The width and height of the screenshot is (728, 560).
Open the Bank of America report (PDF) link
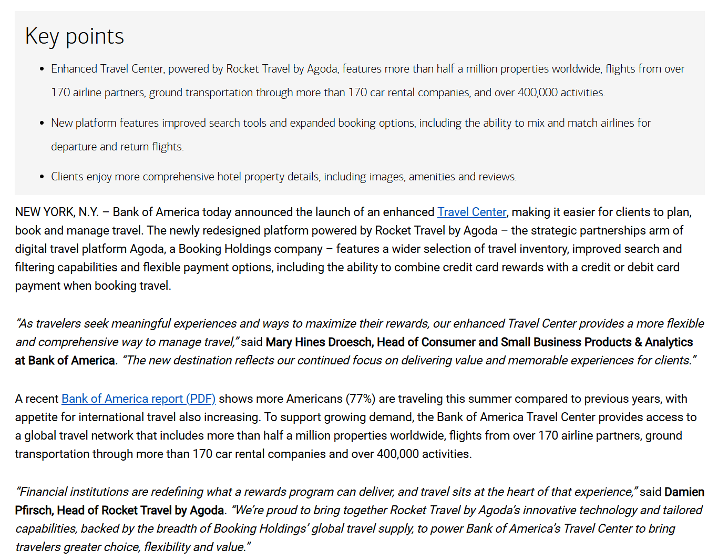[x=139, y=399]
